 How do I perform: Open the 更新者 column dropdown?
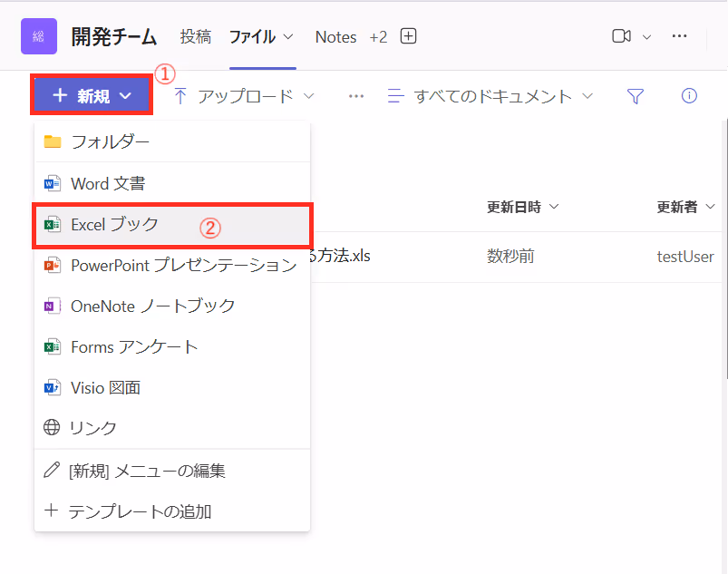click(710, 206)
